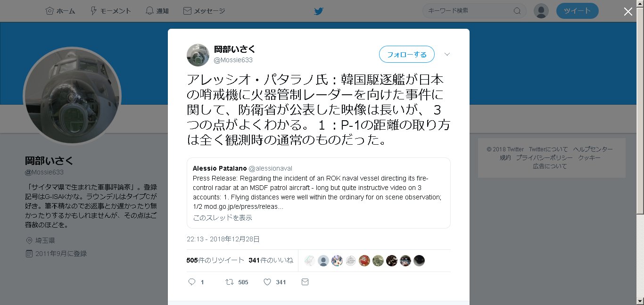The image size is (644, 305).
Task: Click the search magnifier icon
Action: (517, 11)
